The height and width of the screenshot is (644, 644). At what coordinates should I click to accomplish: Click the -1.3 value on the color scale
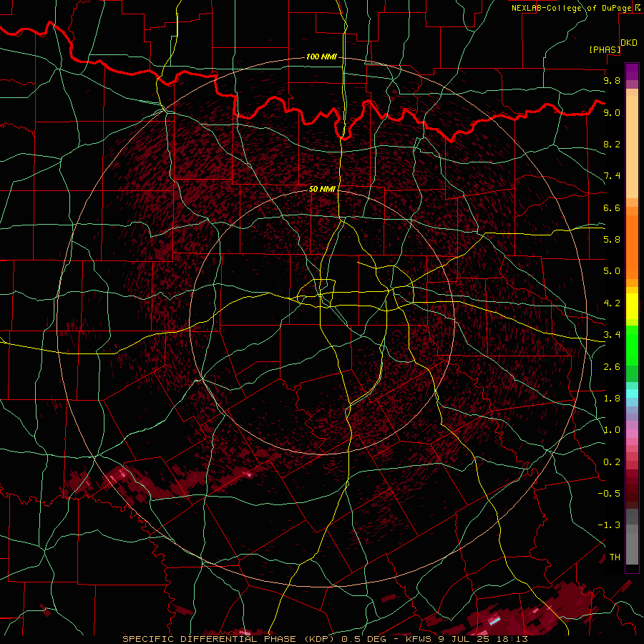[x=609, y=525]
